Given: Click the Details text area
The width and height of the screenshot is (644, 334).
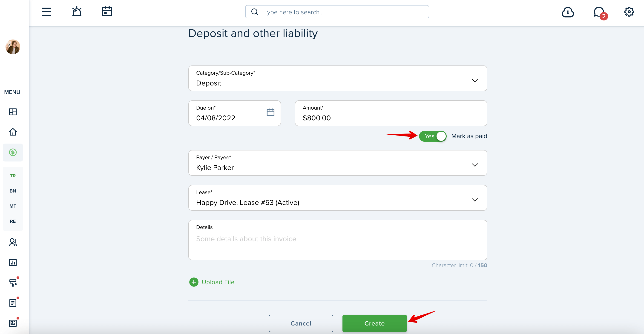Looking at the screenshot, I should [x=337, y=240].
